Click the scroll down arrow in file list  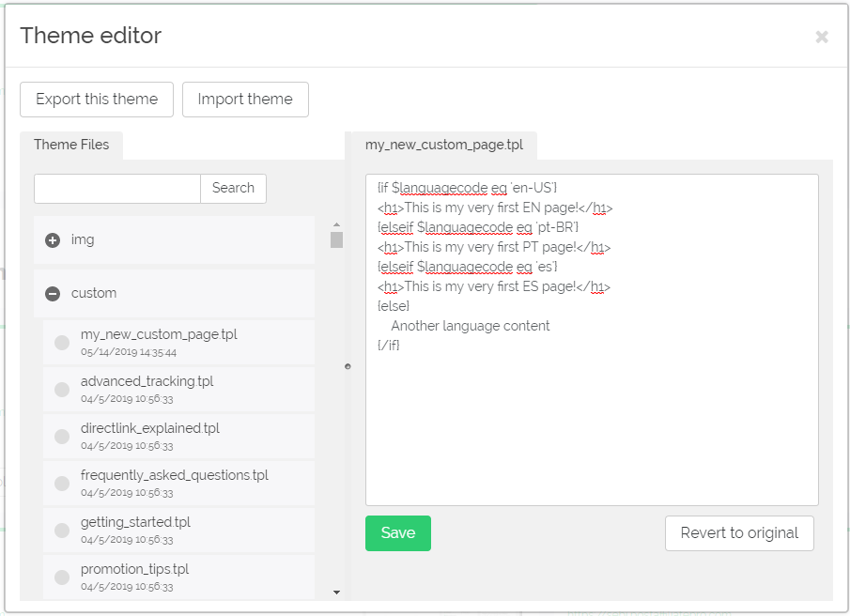click(336, 593)
